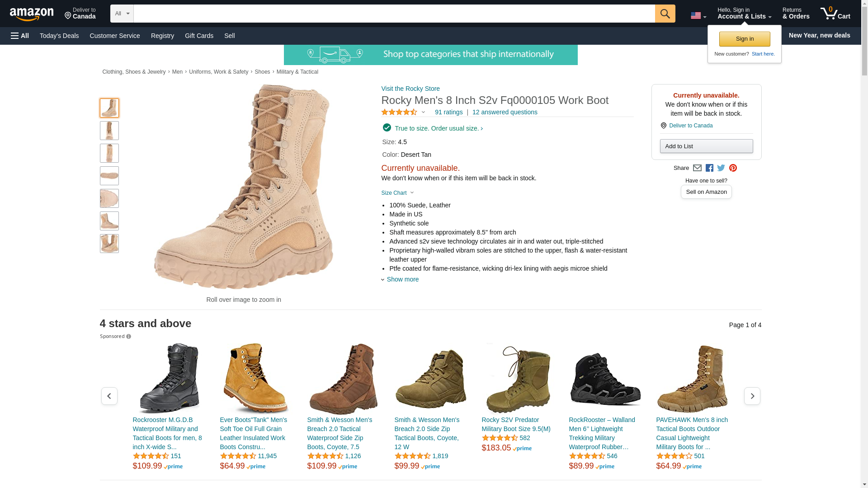Click the yellow Sign in button

[x=744, y=39]
